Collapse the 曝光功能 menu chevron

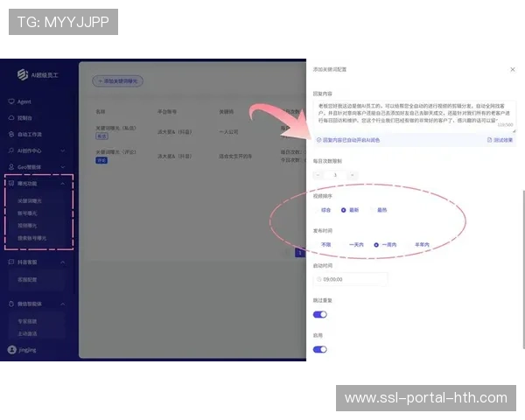click(x=63, y=184)
